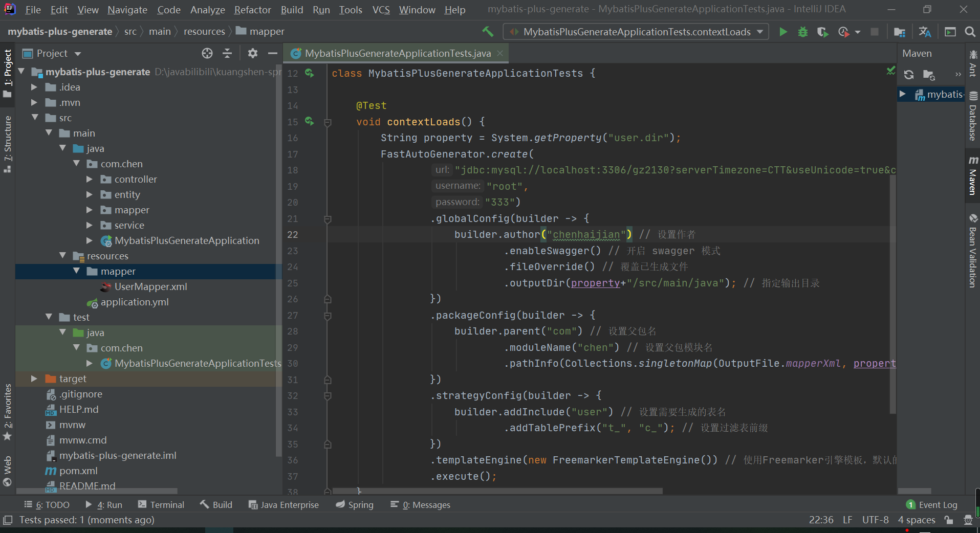Click the inspector hector icon in status bar
The width and height of the screenshot is (980, 533).
click(x=968, y=520)
